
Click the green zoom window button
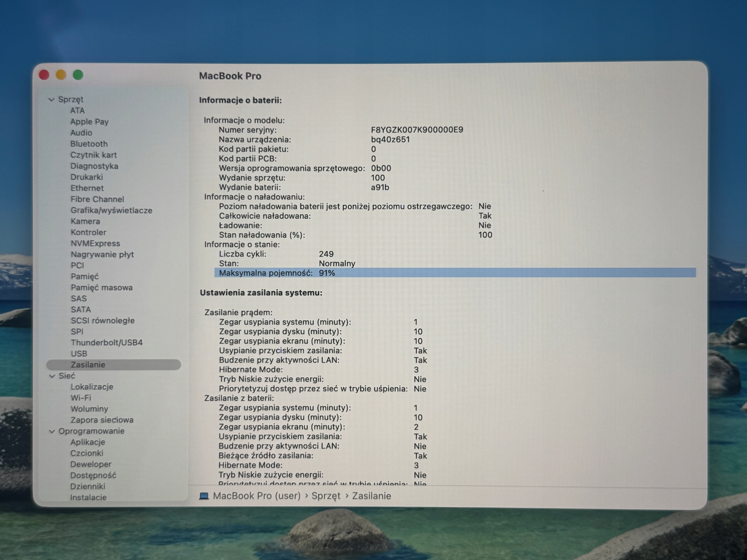(x=78, y=75)
